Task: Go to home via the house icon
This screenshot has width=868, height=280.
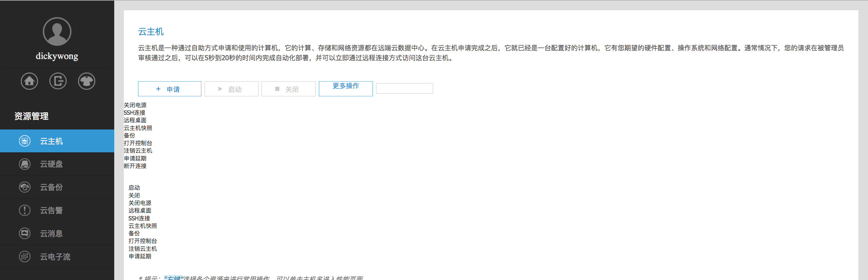Action: tap(29, 81)
